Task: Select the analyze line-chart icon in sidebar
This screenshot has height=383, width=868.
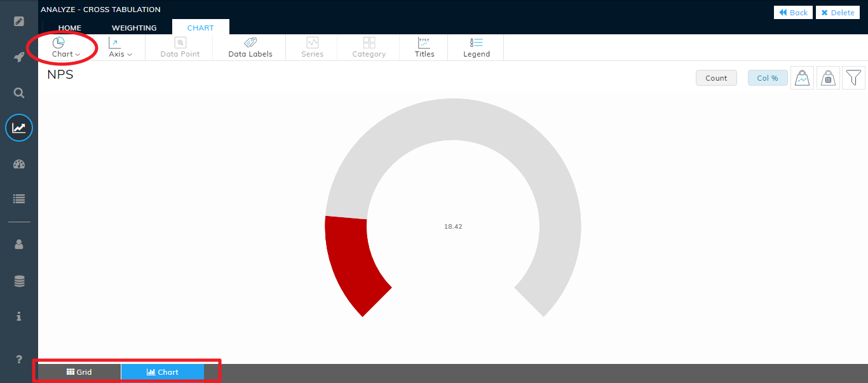Action: click(x=19, y=128)
